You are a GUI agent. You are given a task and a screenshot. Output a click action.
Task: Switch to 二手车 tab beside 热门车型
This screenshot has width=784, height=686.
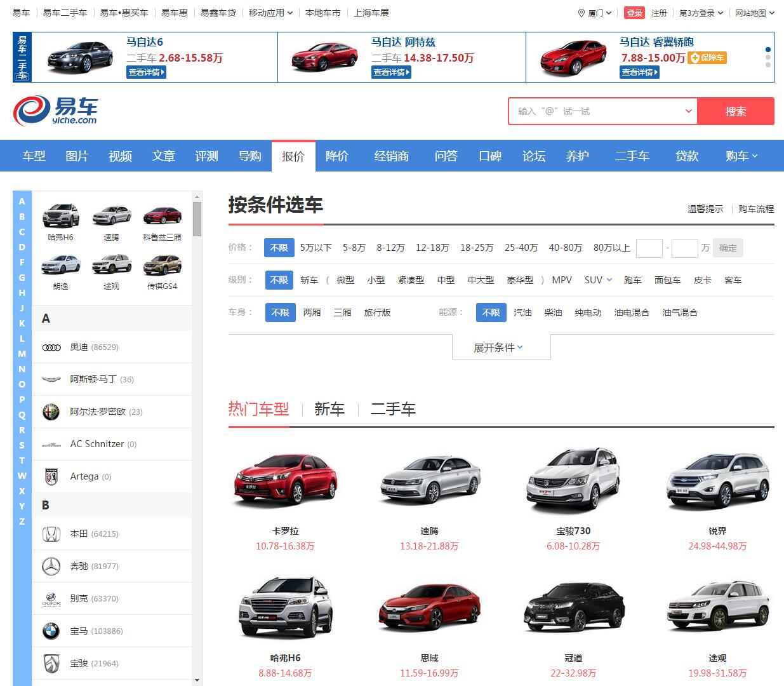(x=393, y=409)
